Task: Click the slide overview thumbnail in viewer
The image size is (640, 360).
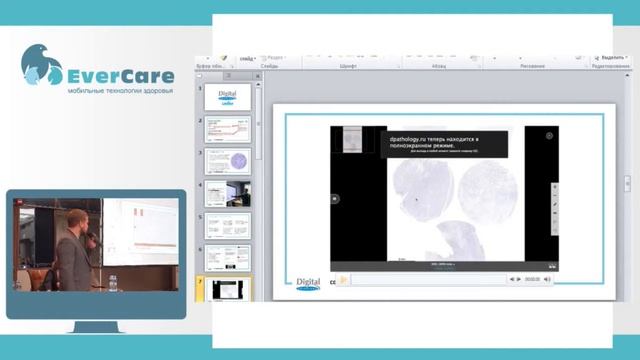Action: pos(352,140)
